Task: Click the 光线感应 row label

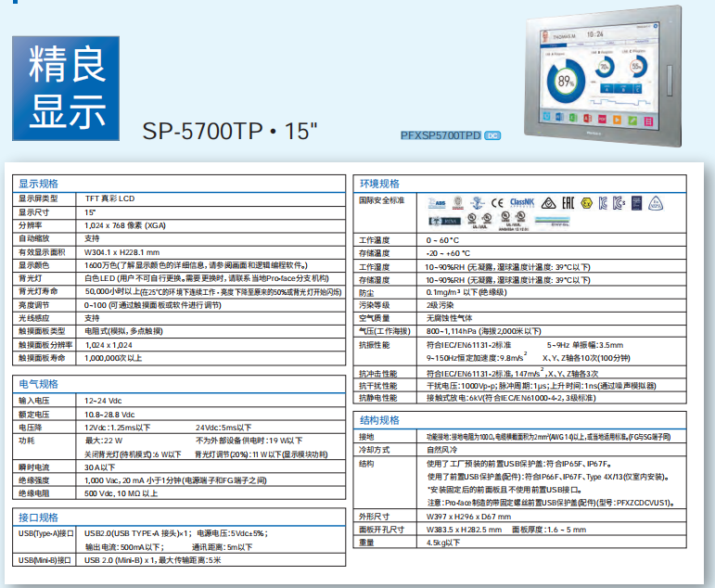Action: 33,318
